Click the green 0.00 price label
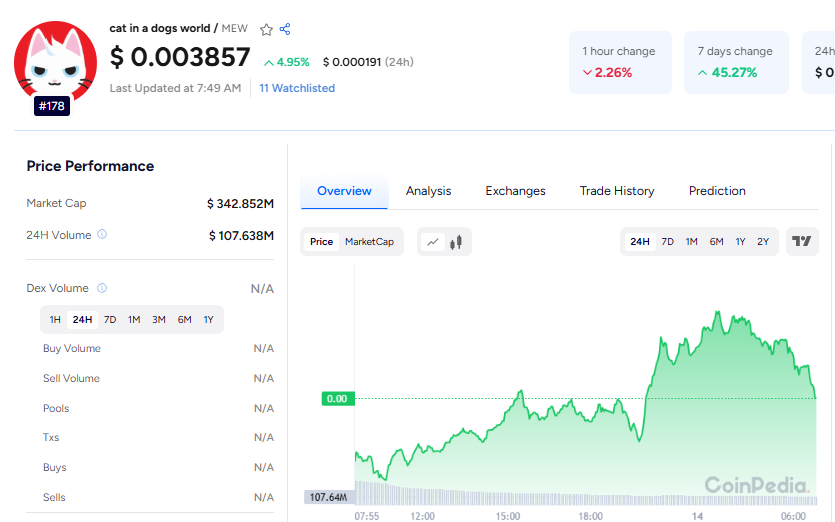The width and height of the screenshot is (835, 522). click(338, 398)
